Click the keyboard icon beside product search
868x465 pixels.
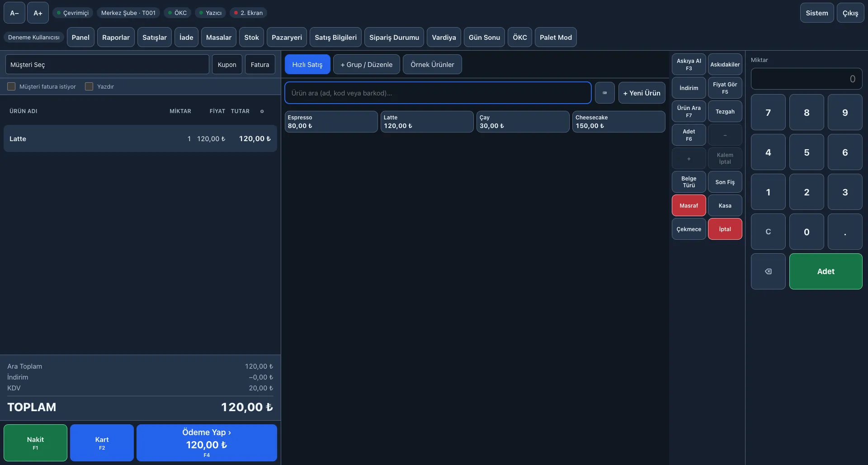point(605,93)
